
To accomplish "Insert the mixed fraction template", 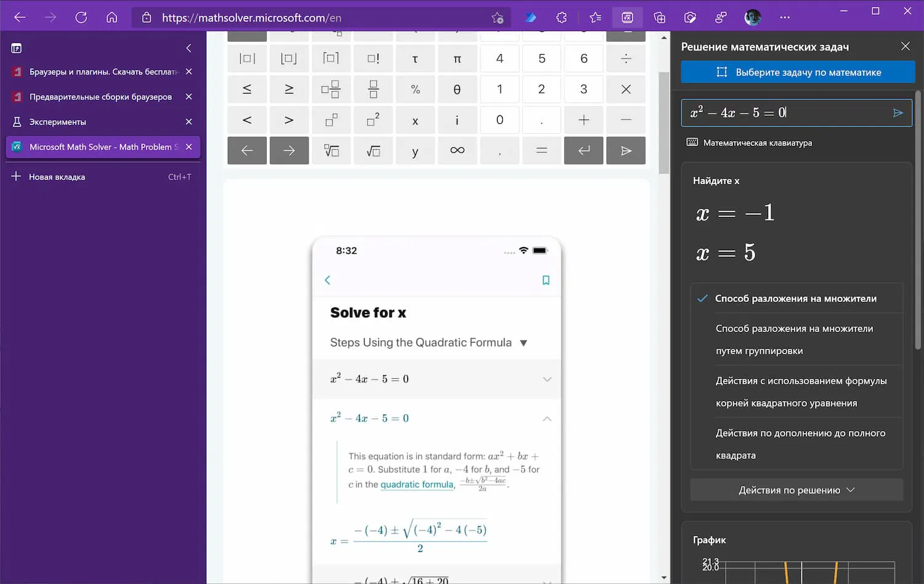I will (331, 89).
